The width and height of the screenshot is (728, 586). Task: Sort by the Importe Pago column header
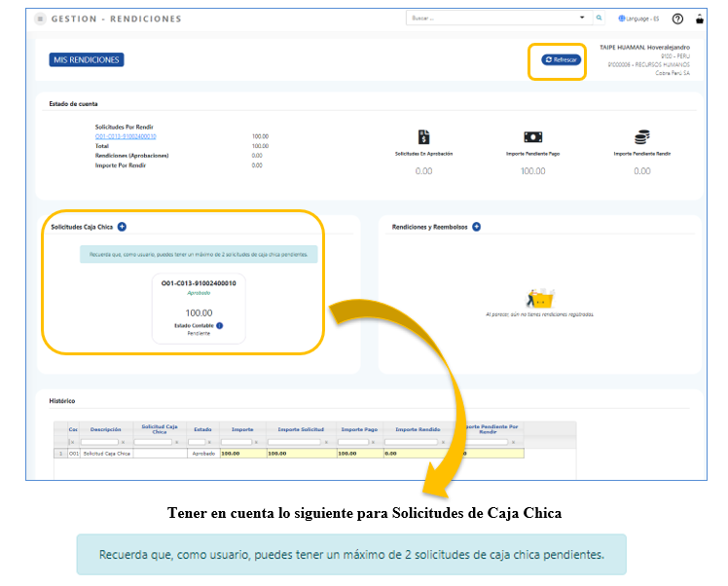359,429
